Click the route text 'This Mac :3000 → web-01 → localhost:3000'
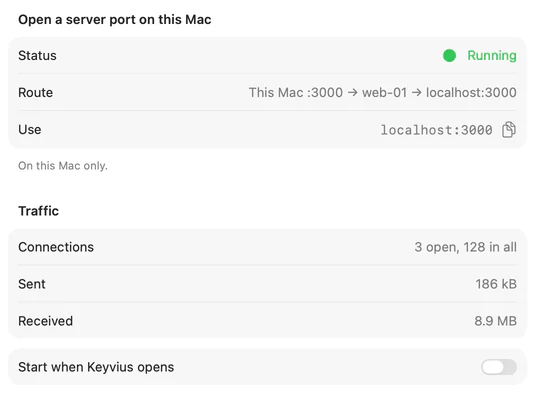 pos(383,93)
